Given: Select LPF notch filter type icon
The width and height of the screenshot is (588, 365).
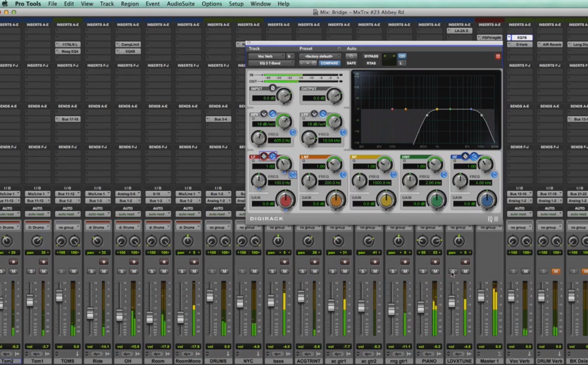Looking at the screenshot, I should pos(314,114).
